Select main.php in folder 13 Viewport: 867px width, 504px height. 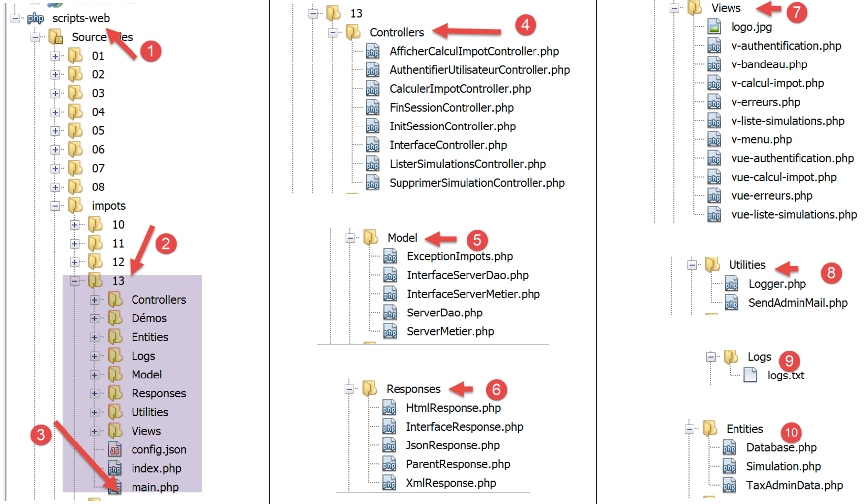coord(154,487)
